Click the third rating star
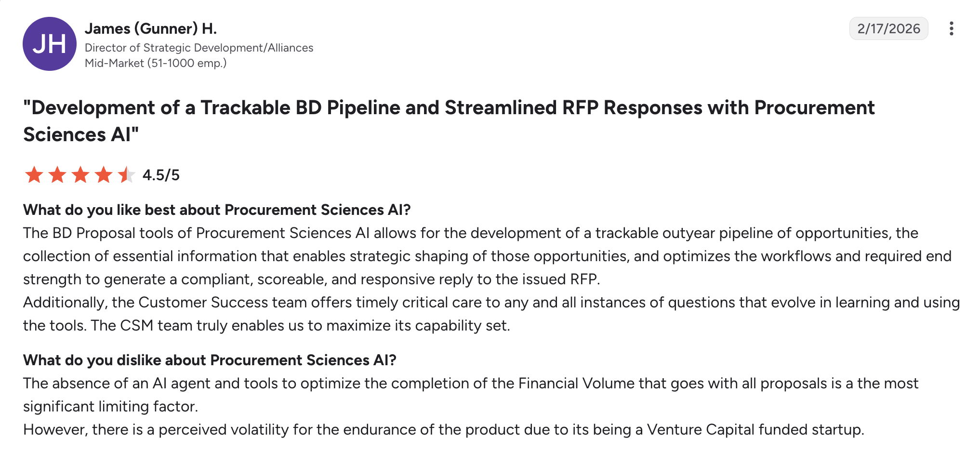This screenshot has width=980, height=450. pyautogui.click(x=80, y=174)
